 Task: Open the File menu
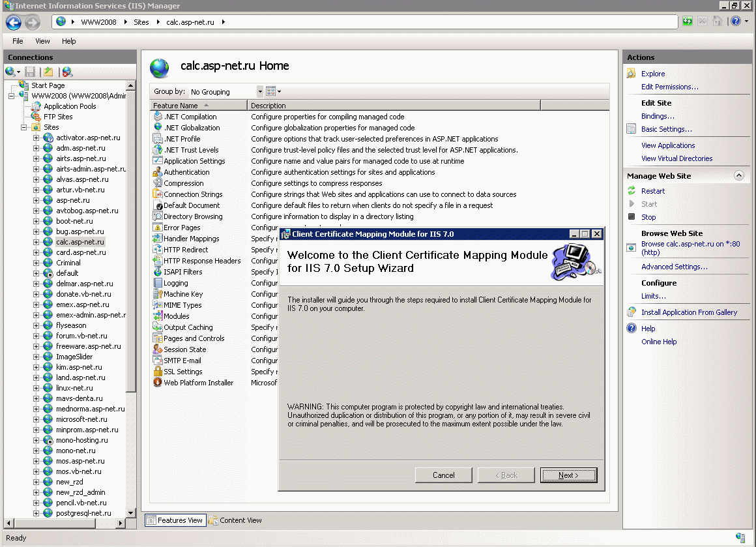(x=18, y=41)
